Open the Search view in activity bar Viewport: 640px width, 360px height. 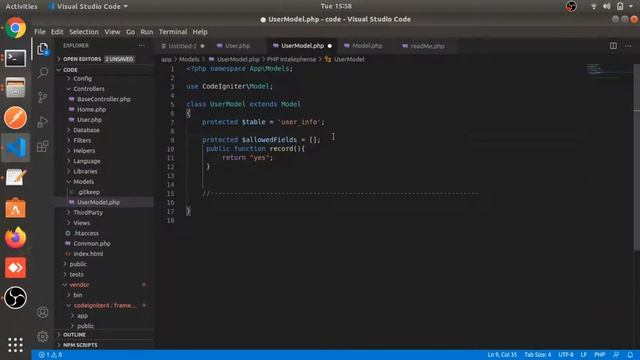pos(43,73)
